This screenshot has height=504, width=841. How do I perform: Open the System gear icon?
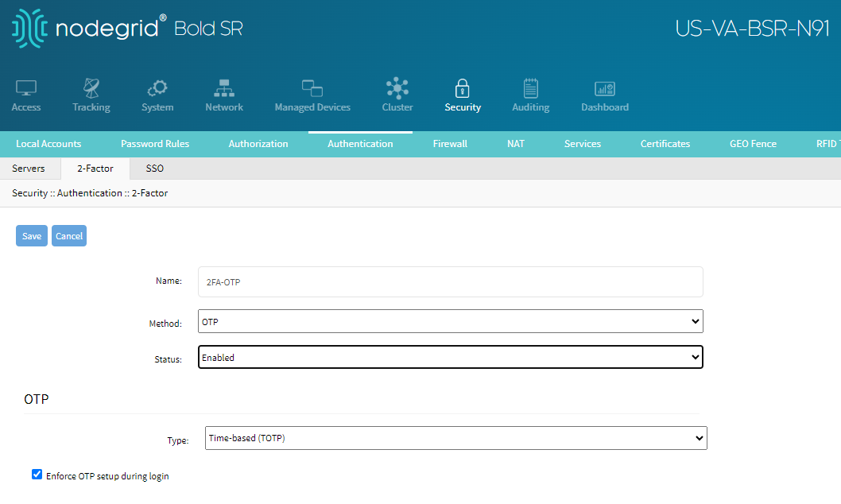[157, 88]
